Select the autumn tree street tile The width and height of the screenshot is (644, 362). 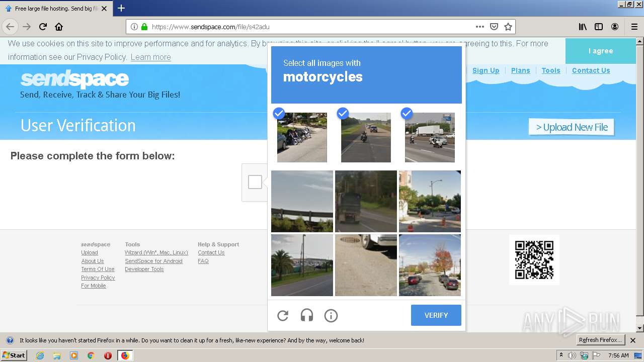point(430,265)
